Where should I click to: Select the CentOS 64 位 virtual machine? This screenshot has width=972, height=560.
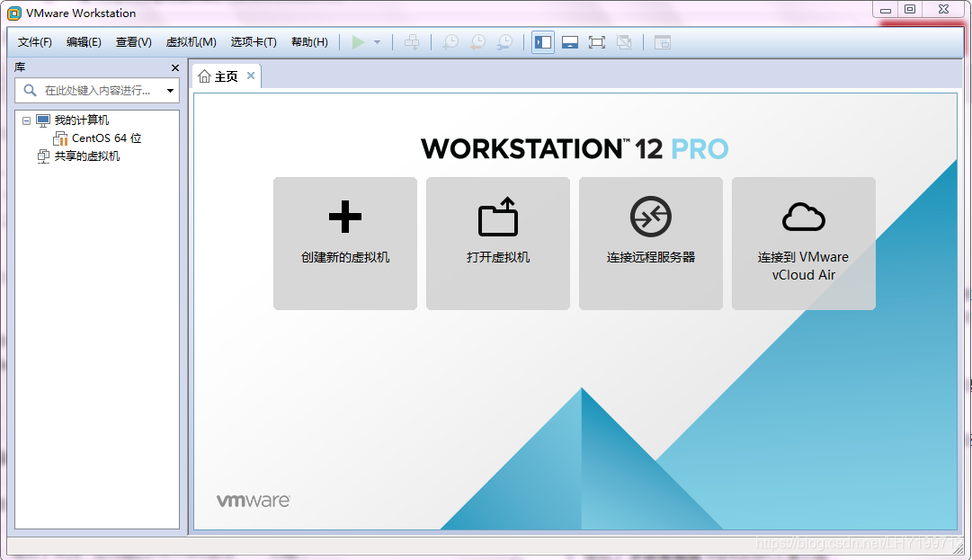point(106,138)
